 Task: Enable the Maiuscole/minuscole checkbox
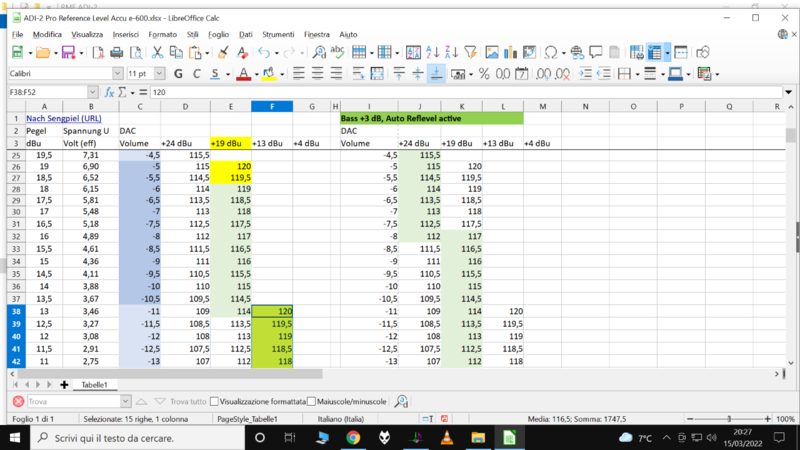[x=312, y=401]
